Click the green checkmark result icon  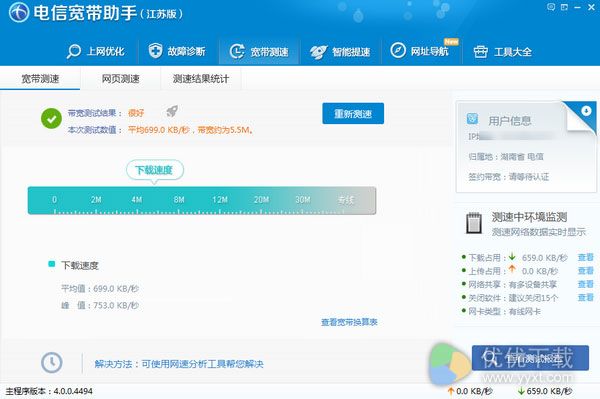click(51, 119)
